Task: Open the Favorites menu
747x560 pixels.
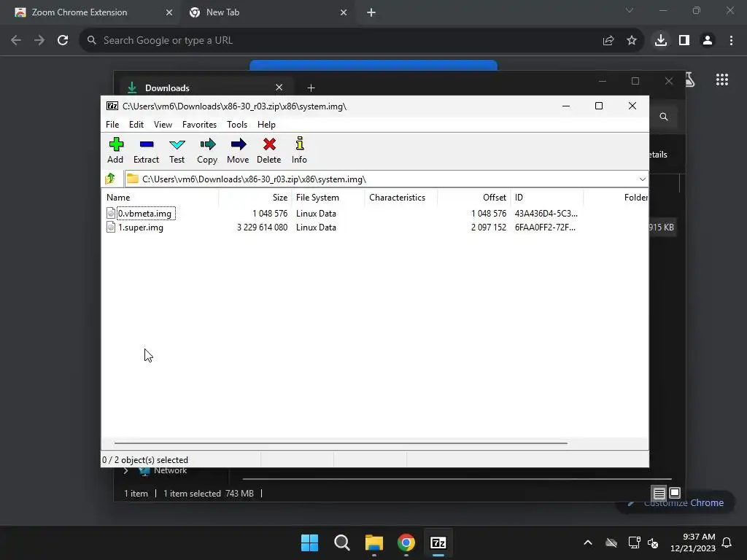Action: click(200, 124)
